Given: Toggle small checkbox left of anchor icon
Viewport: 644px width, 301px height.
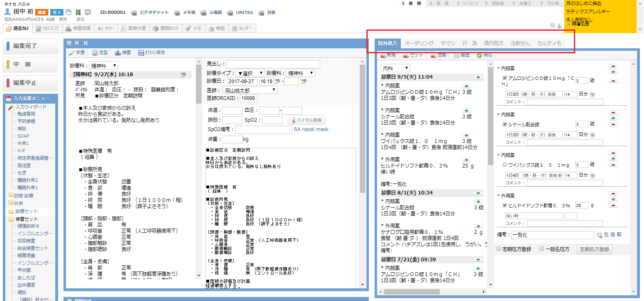Looking at the screenshot, I should point(553,25).
